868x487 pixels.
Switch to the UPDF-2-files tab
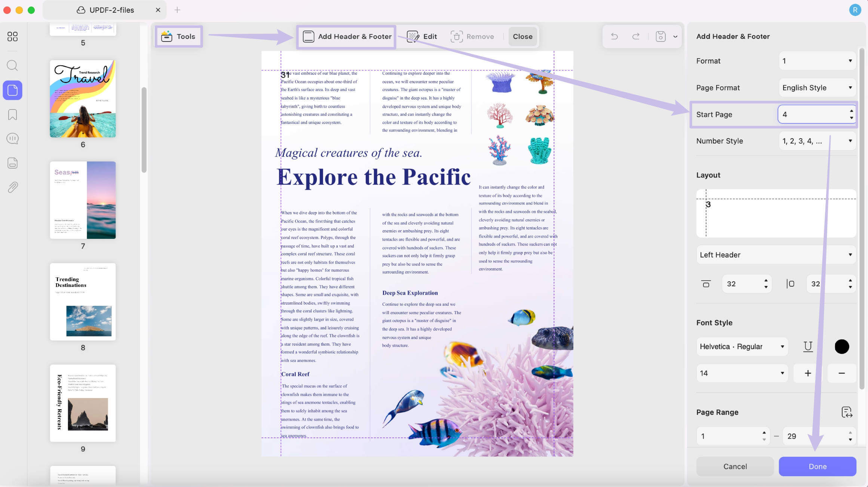tap(105, 10)
